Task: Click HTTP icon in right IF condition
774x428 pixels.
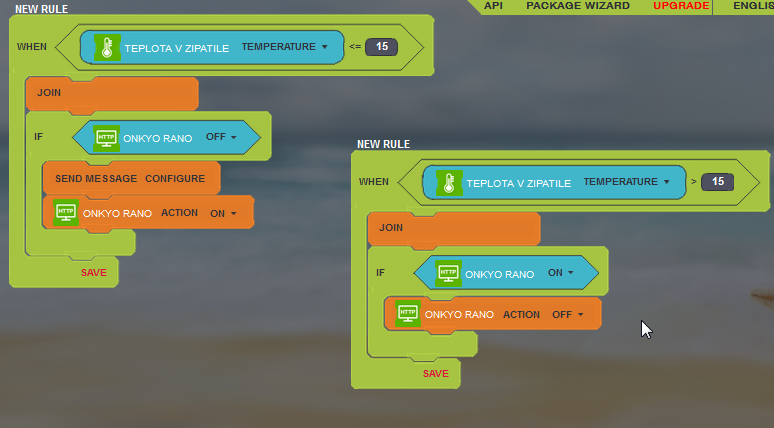Action: [x=448, y=273]
